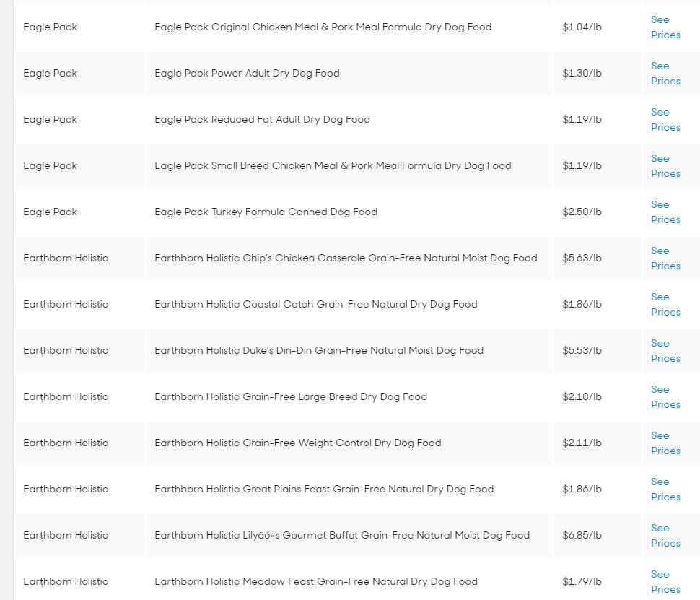The width and height of the screenshot is (700, 600).
Task: Select the Earthborn Holistic Meadow Feast product name
Action: pyautogui.click(x=315, y=582)
